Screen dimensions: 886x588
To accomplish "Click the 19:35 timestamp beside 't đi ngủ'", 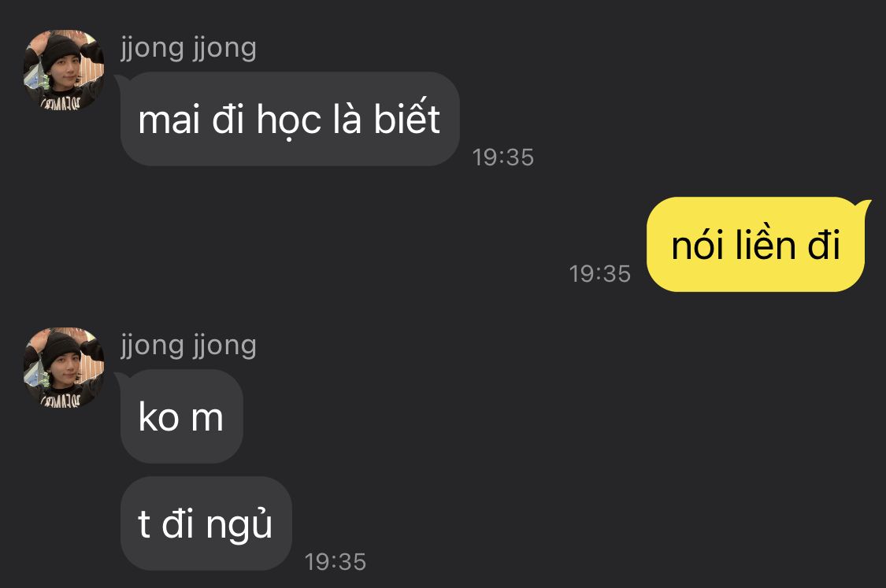I will [x=335, y=562].
